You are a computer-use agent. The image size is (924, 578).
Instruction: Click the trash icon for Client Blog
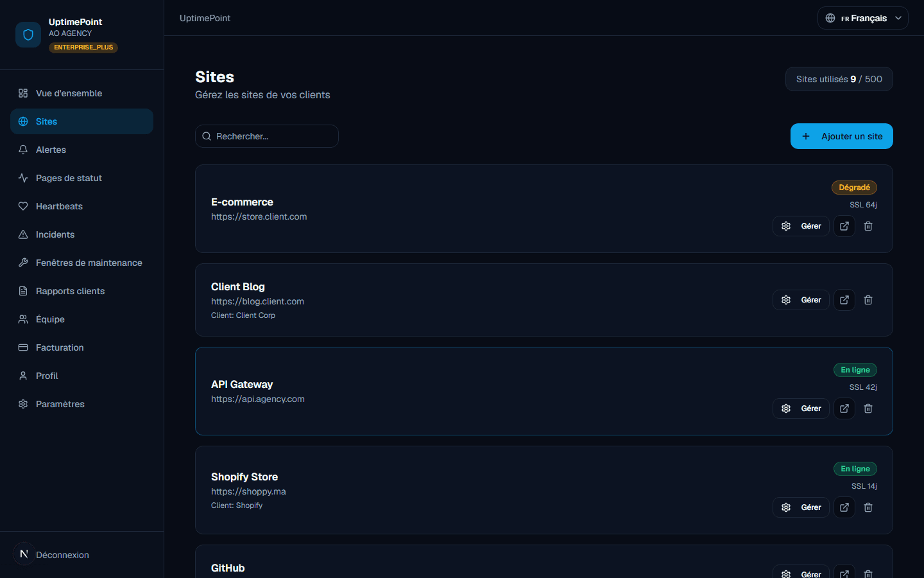coord(868,300)
